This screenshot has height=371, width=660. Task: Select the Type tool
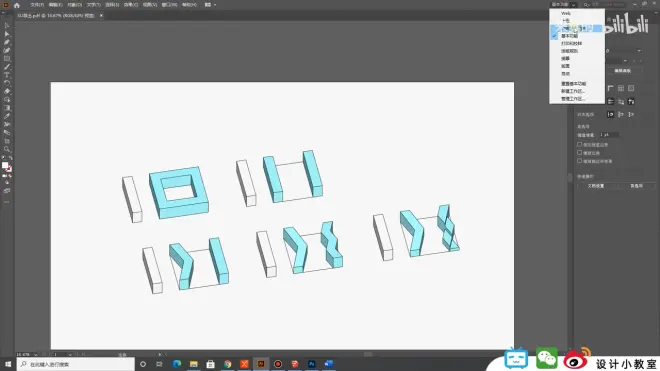coord(7,75)
